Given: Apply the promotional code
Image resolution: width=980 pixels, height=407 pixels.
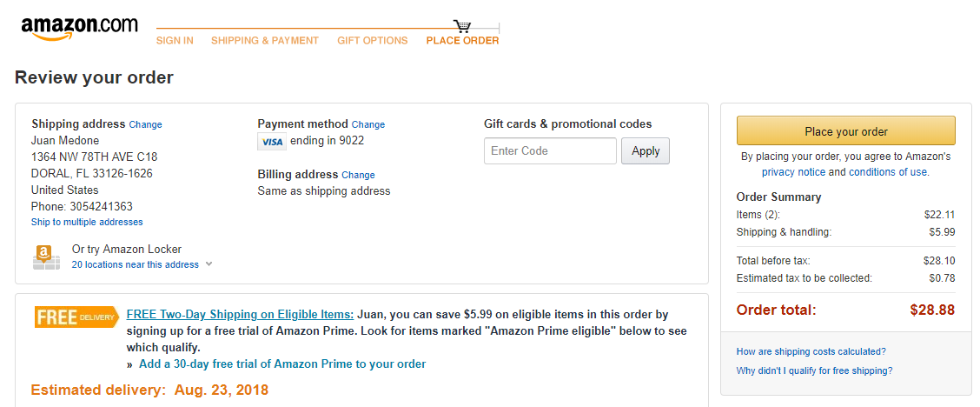Looking at the screenshot, I should 646,150.
